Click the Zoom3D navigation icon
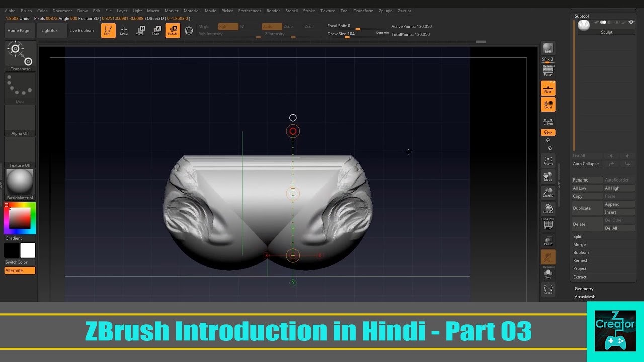644x362 pixels. (x=548, y=193)
